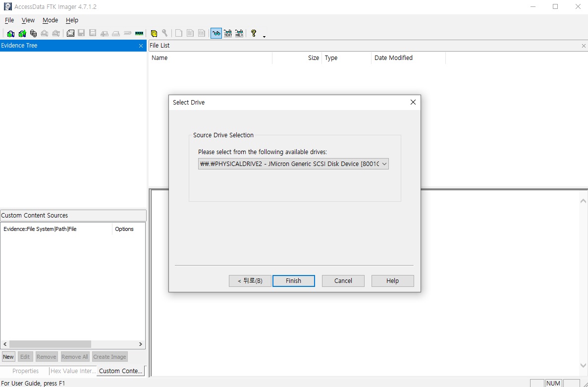Screen dimensions: 588x387
Task: Click Export Logical Image (AD1) icon
Action: [x=93, y=33]
